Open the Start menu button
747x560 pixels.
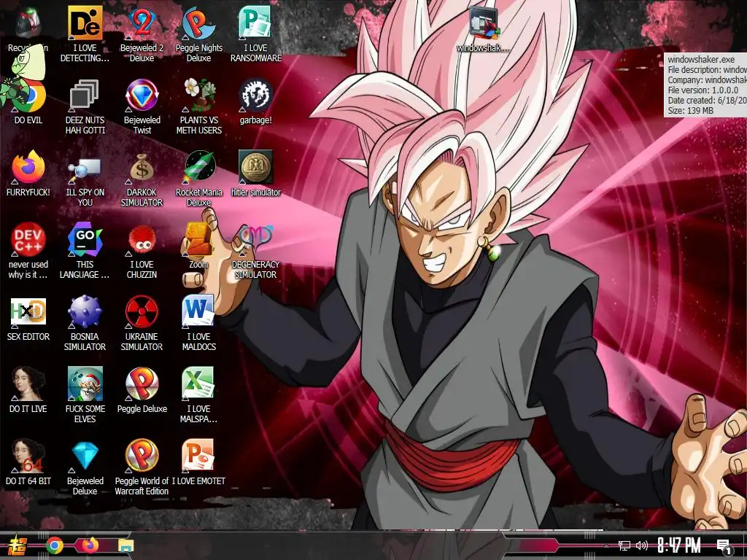(18, 545)
